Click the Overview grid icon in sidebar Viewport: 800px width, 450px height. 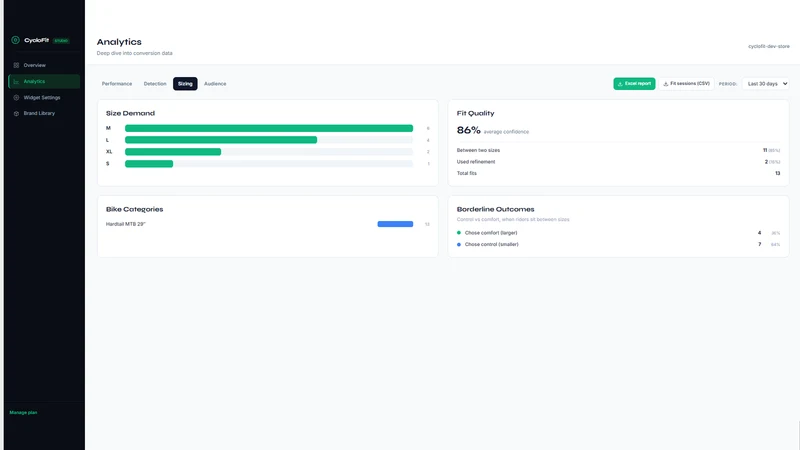16,65
